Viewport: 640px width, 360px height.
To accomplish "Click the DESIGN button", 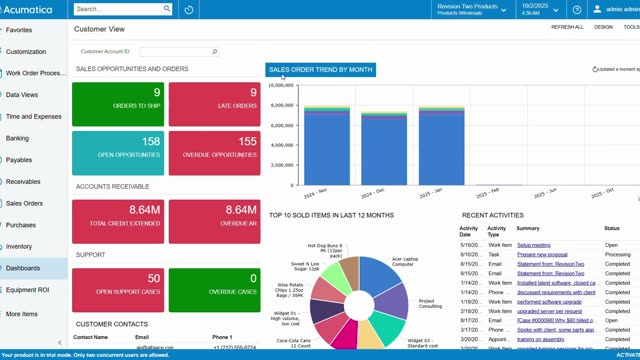I will pyautogui.click(x=603, y=27).
